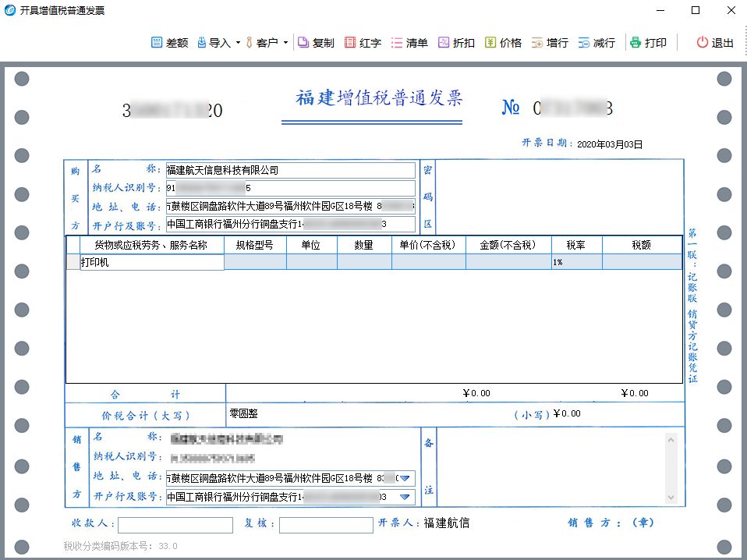Expand the 导入 dropdown arrow
This screenshot has width=747, height=560.
coord(238,42)
